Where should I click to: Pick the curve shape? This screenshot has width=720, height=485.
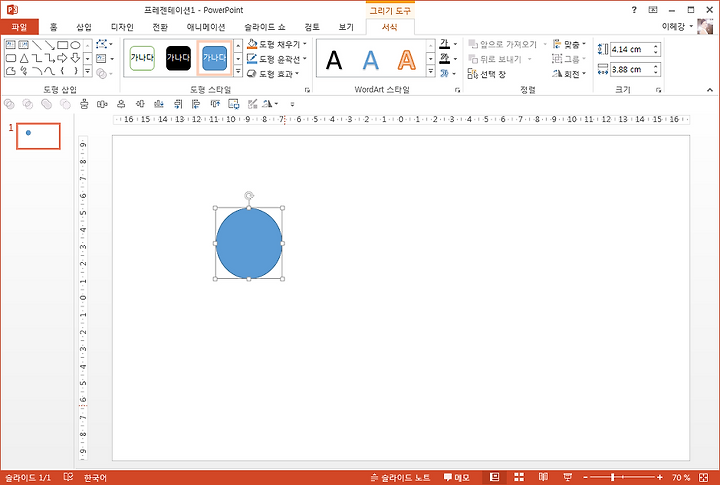coord(50,71)
